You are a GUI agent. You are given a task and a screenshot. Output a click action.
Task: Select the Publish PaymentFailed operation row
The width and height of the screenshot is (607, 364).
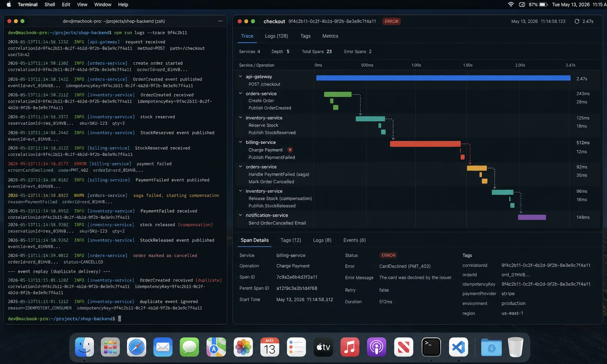pos(271,157)
